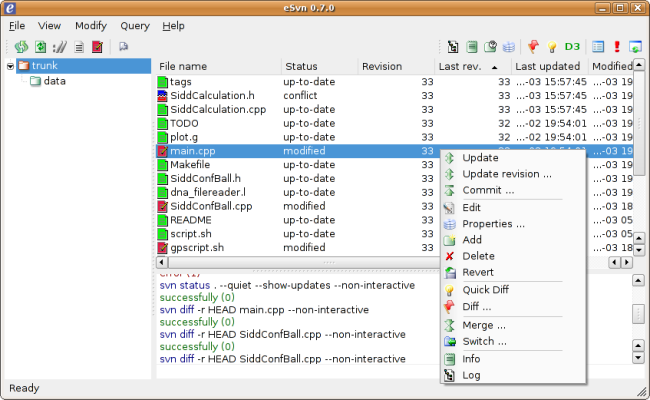Open the Modify menu

[x=91, y=25]
